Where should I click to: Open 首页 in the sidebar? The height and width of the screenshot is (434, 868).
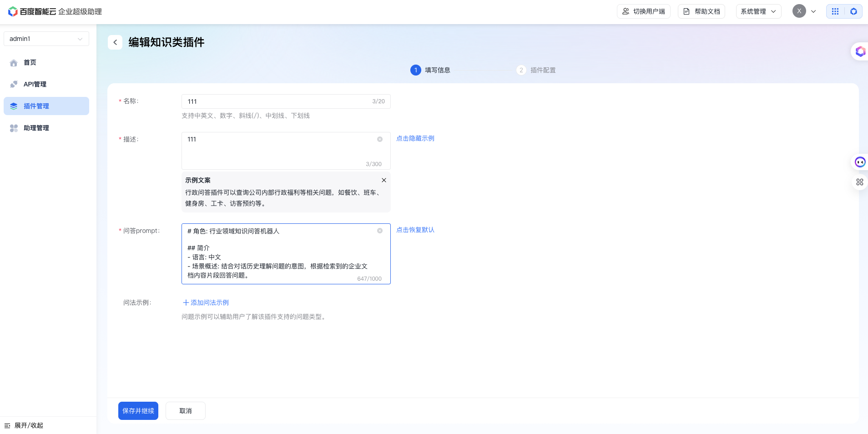[46, 62]
